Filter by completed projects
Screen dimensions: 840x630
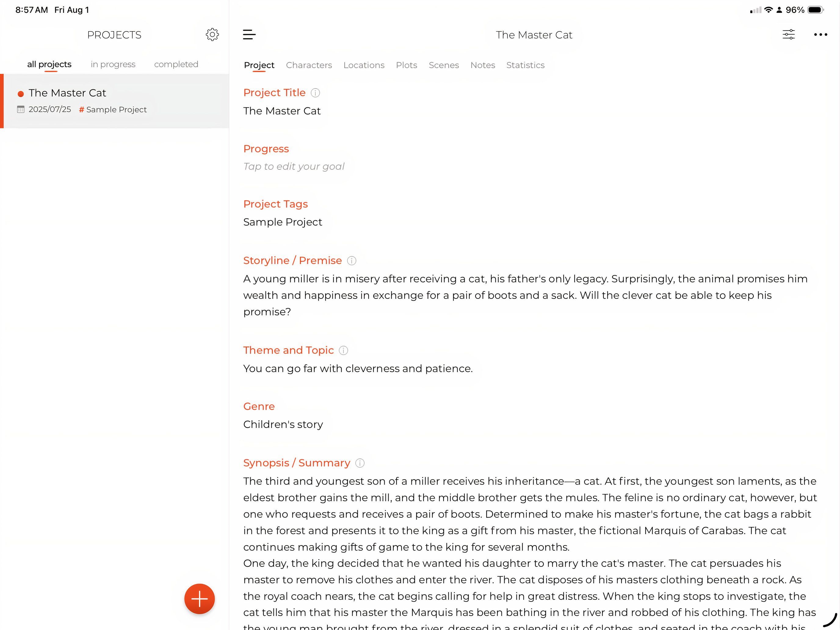click(176, 64)
